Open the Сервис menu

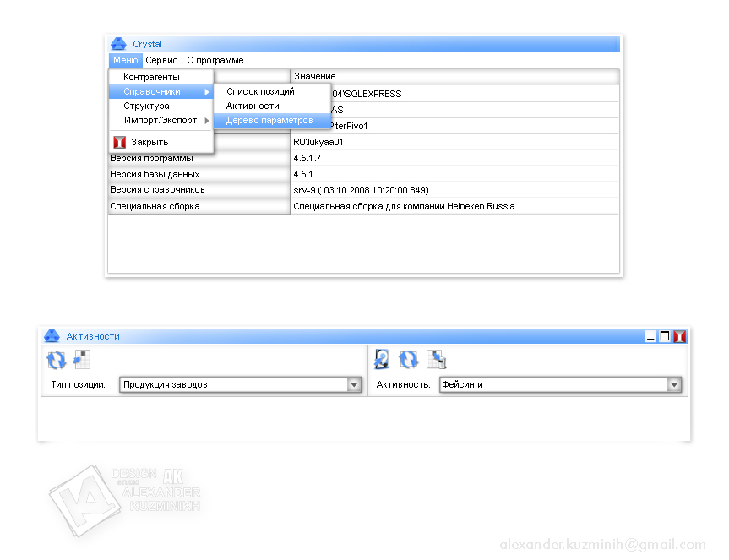point(161,60)
